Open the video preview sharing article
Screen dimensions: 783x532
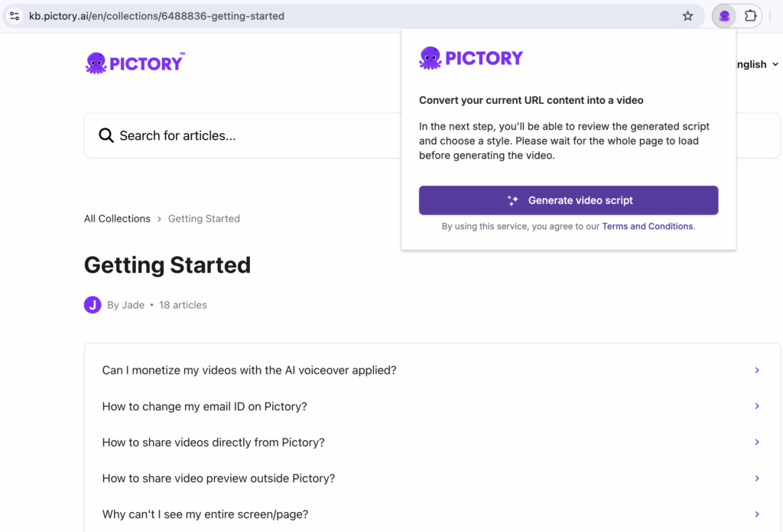click(219, 478)
